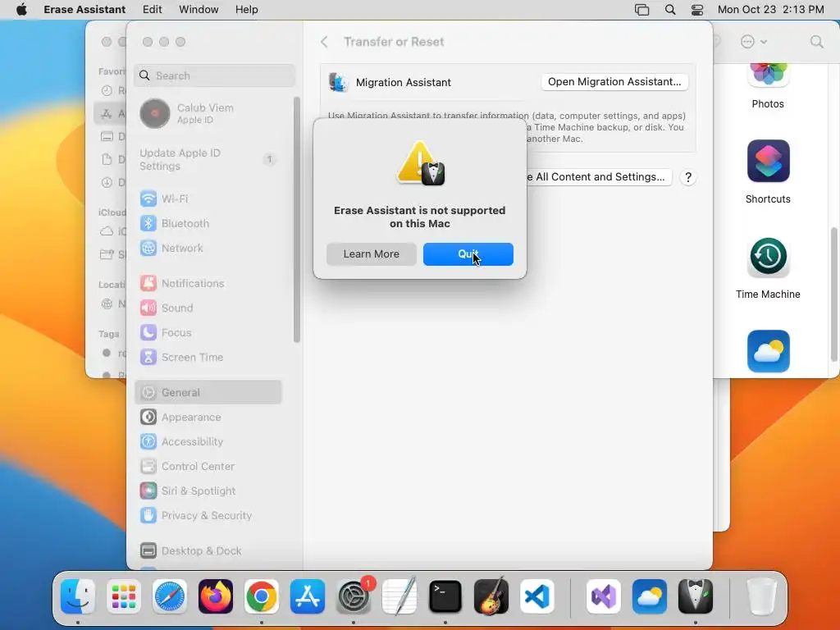Click Erase Assistant tuxedo icon in Dock
This screenshot has width=840, height=630.
(x=696, y=596)
